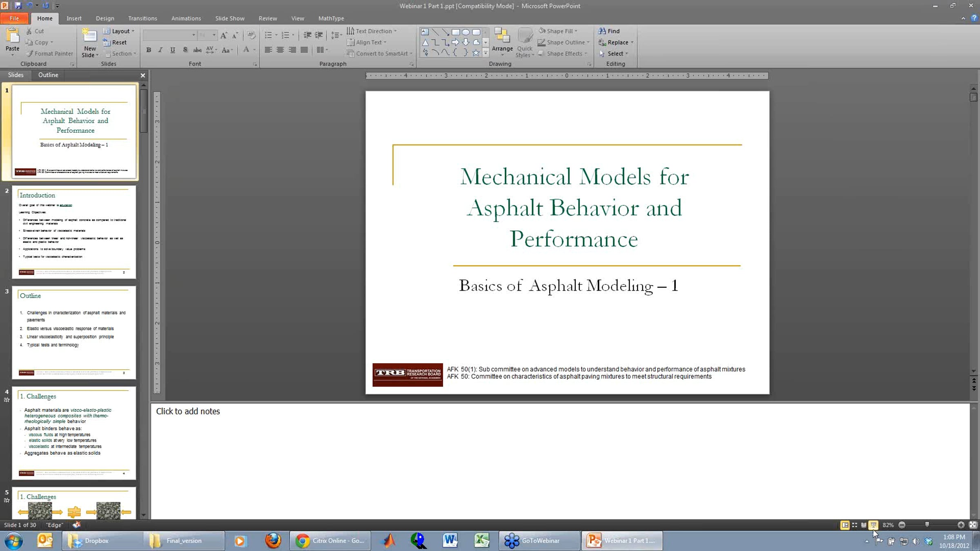Fit slide to current window
This screenshot has width=980, height=551.
973,525
